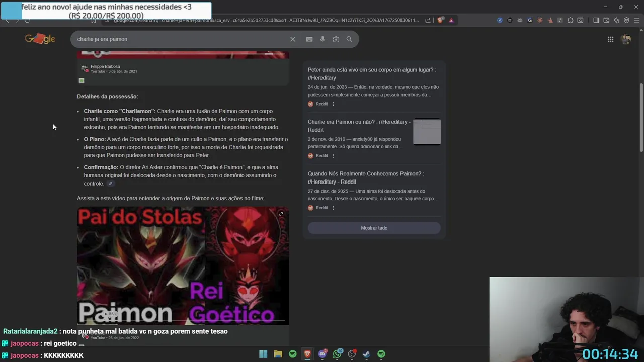This screenshot has height=362, width=644.
Task: Open Brave's main hamburger menu
Action: 636,20
